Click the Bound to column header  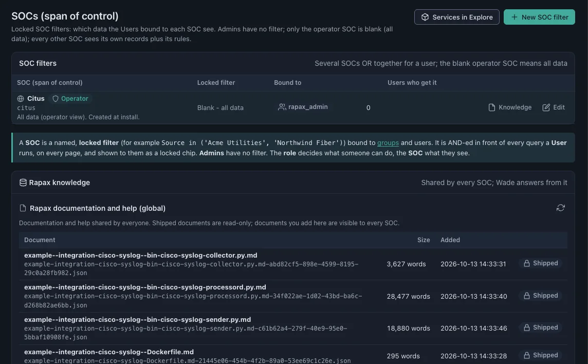pyautogui.click(x=288, y=83)
